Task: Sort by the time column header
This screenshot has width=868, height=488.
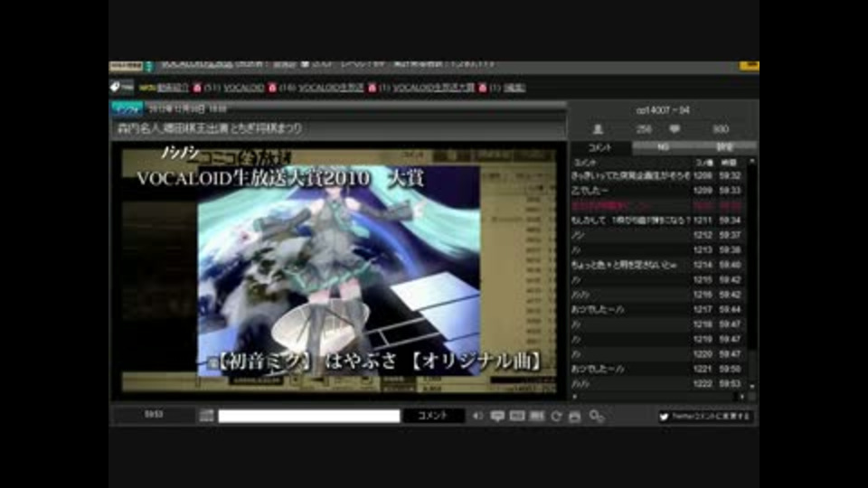Action: 730,162
